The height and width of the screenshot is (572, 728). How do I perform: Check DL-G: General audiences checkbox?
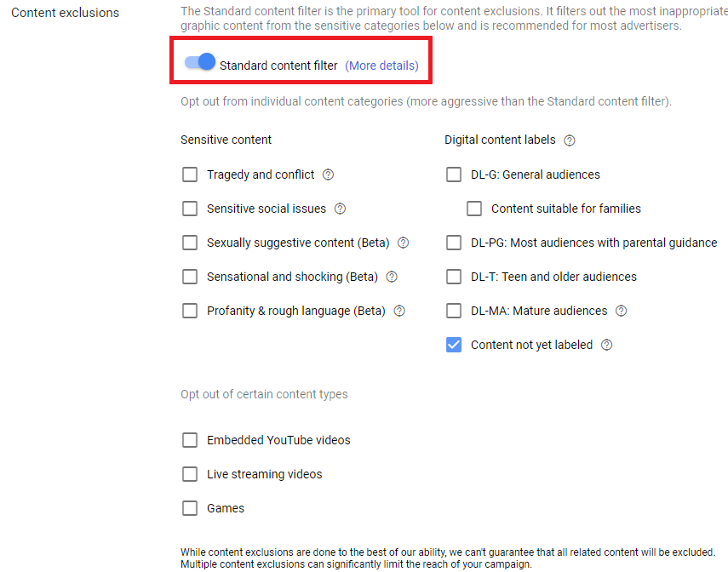point(454,174)
